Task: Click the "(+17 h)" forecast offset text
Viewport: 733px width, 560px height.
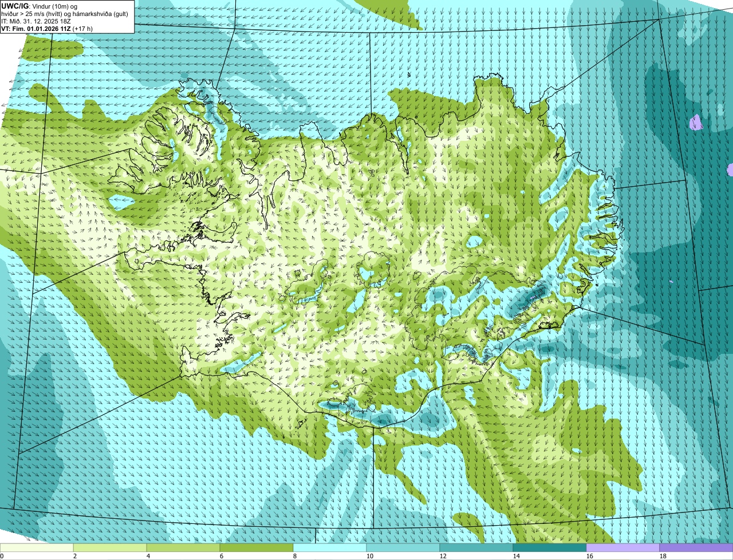Action: (83, 28)
